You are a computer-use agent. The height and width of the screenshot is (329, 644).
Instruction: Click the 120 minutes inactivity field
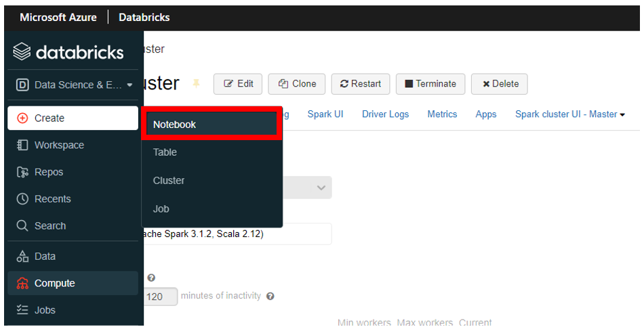[x=161, y=297]
